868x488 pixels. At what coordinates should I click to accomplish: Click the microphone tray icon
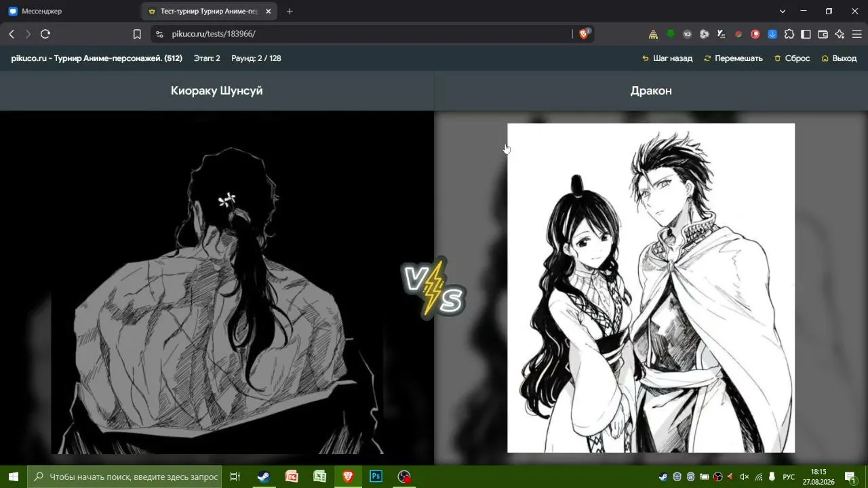(772, 477)
